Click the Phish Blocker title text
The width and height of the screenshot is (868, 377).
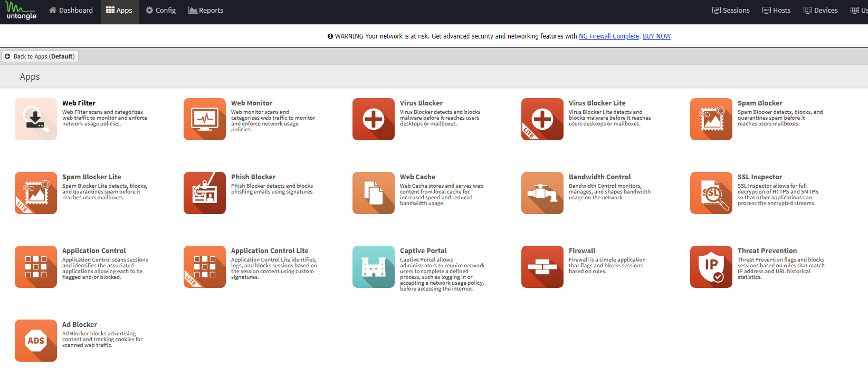pos(253,177)
